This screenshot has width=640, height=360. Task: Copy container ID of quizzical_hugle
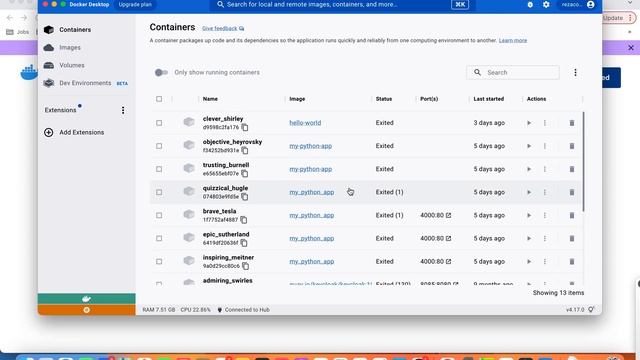coord(244,197)
